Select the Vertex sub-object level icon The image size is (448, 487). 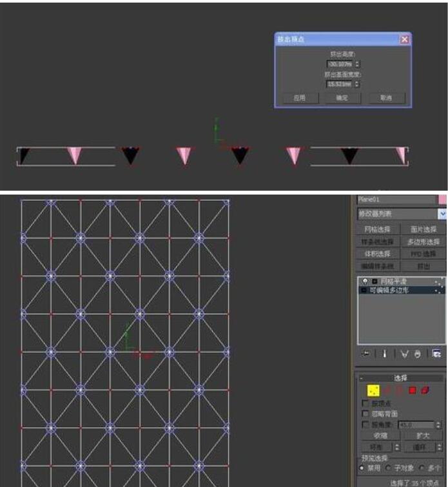373,390
